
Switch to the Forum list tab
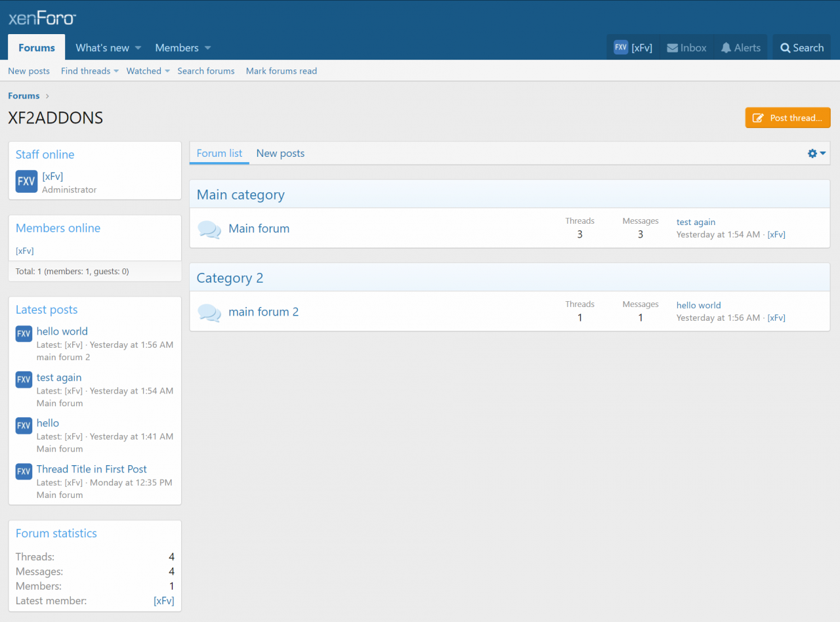tap(219, 153)
